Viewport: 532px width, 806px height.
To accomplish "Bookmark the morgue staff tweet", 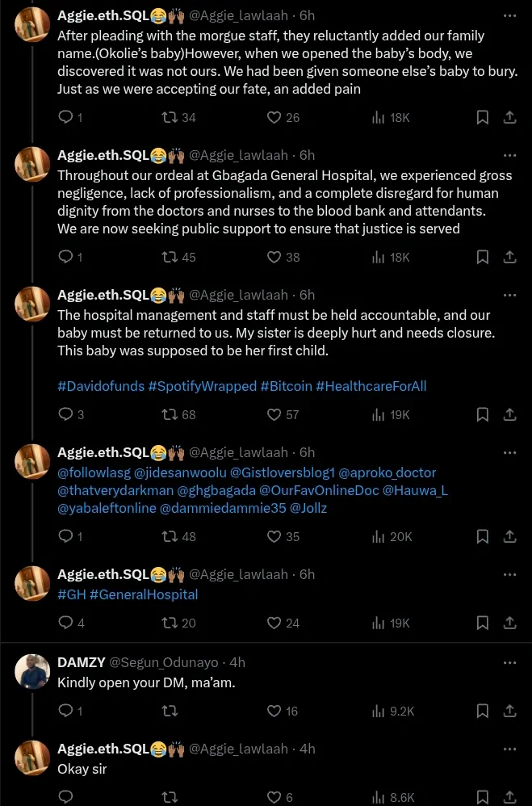I will tap(482, 117).
